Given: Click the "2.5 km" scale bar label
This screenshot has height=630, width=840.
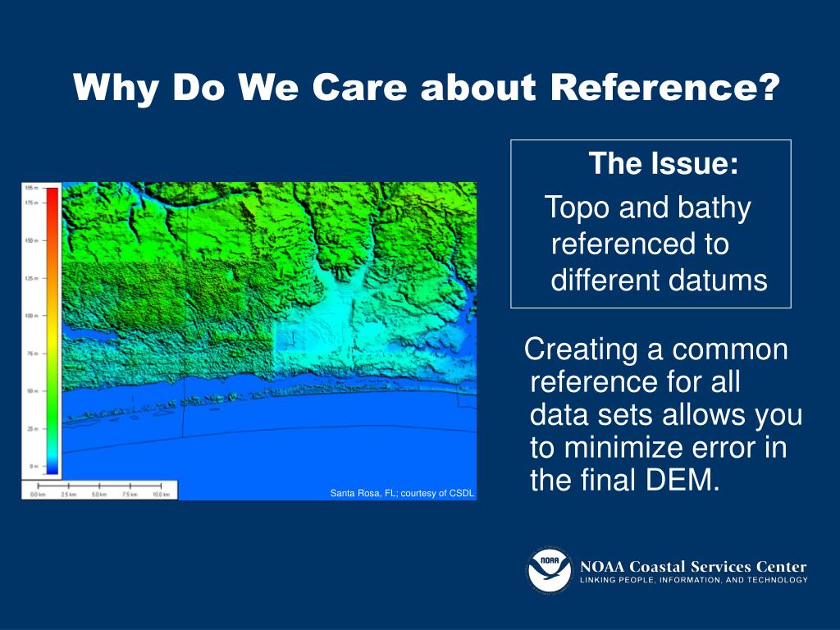Looking at the screenshot, I should [x=69, y=495].
